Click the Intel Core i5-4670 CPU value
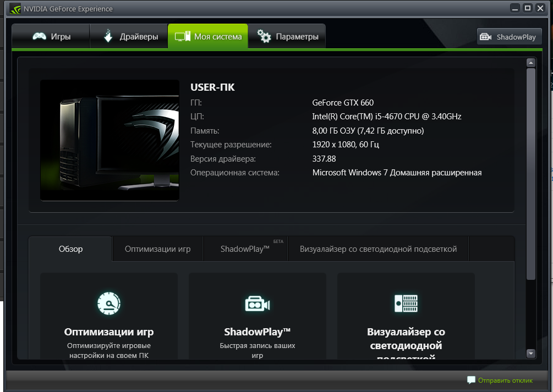 coord(386,117)
